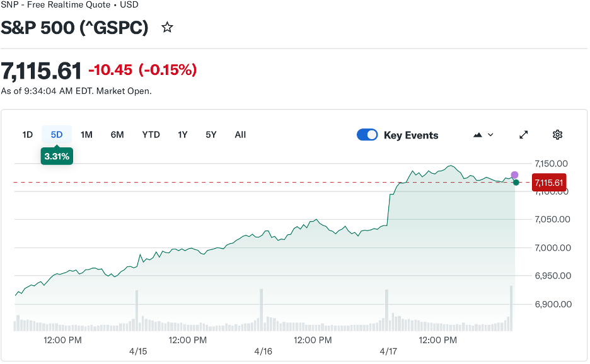Click the S&P 500 (^GSPC) title
590x364 pixels.
coord(75,28)
